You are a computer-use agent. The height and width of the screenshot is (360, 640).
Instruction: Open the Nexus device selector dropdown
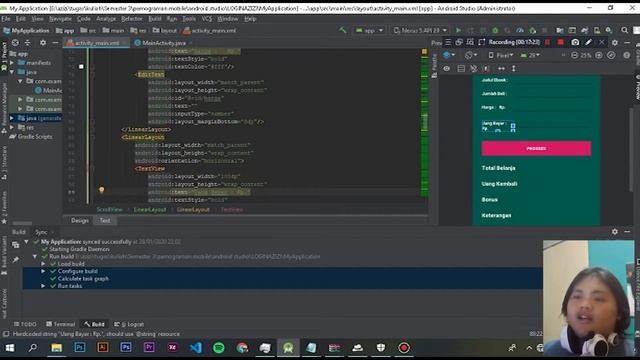click(420, 30)
